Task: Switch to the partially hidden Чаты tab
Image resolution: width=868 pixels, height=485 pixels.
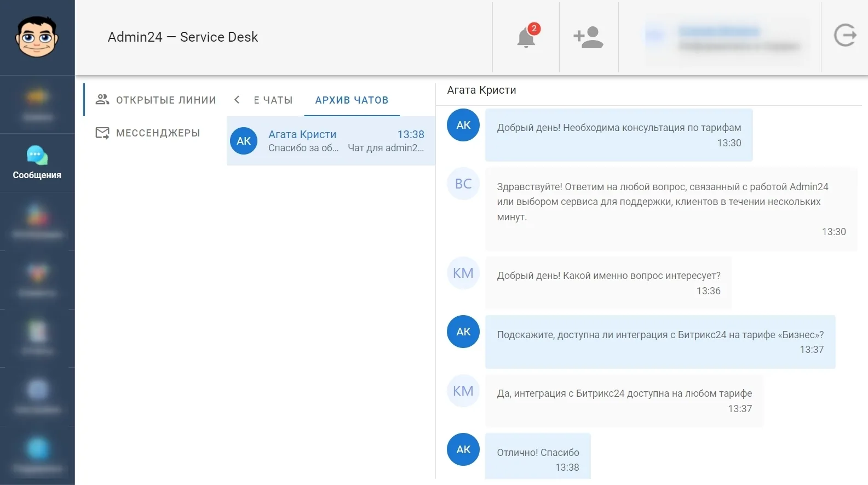Action: [x=273, y=100]
